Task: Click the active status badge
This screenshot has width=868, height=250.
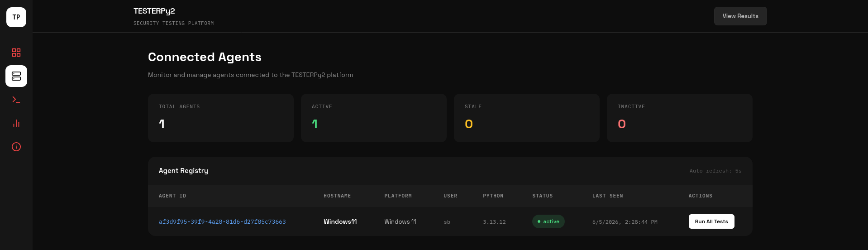Action: [548, 221]
